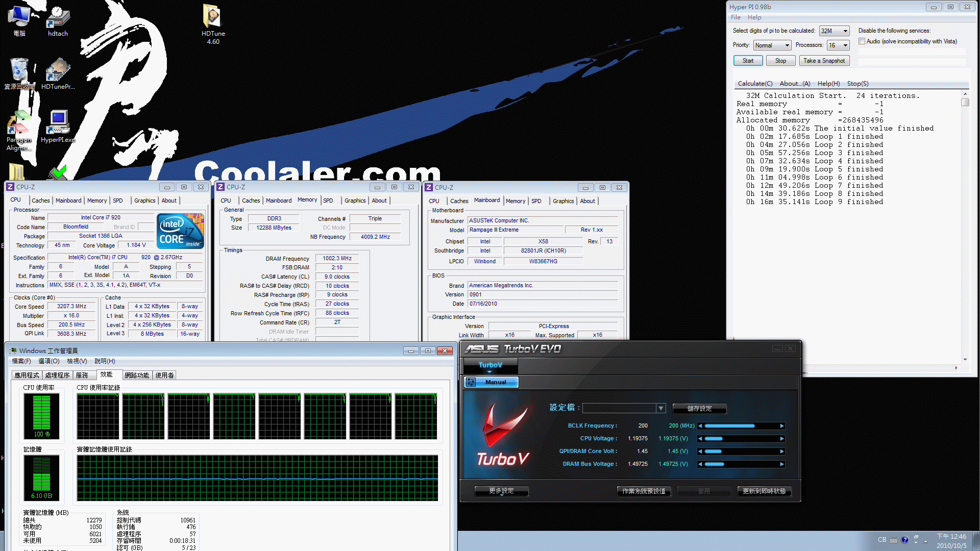Expand the More Settings button in TurboV
980x551 pixels.
click(x=501, y=491)
